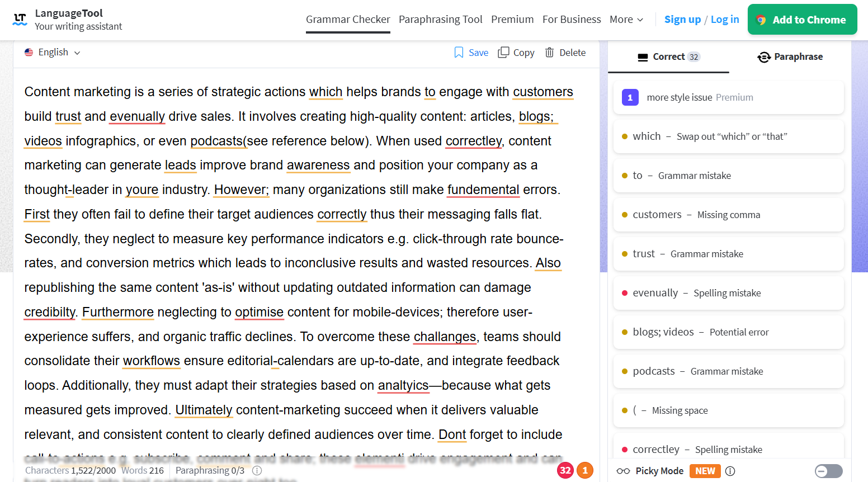
Task: Click the orange premium issue counter badge
Action: [x=585, y=470]
